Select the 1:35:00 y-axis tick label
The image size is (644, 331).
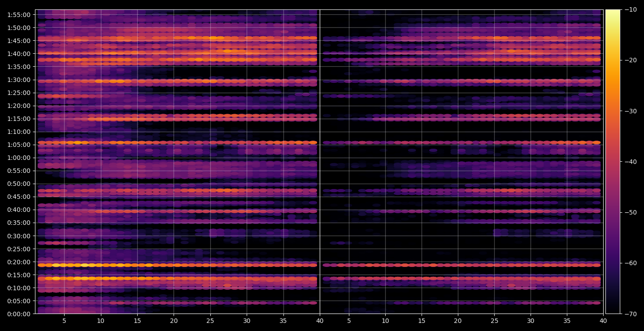pos(19,67)
